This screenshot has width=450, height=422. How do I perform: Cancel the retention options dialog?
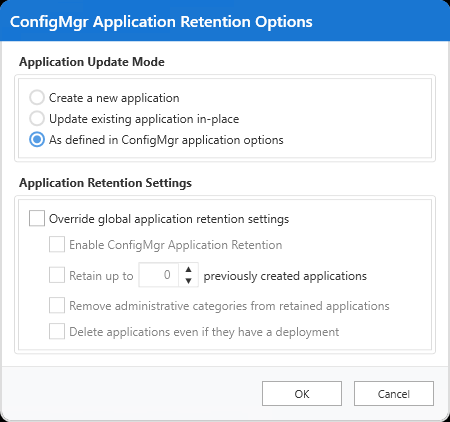[394, 394]
